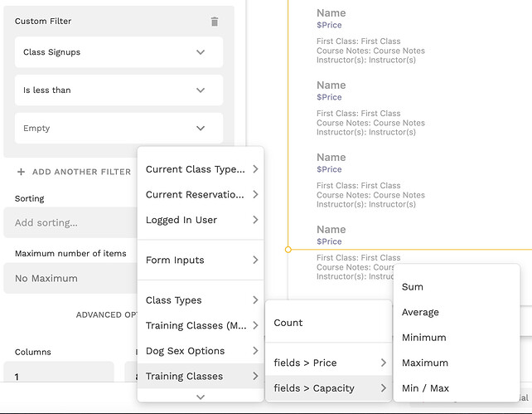Click the Add sorting field
Viewport: 532px width, 414px height.
[x=70, y=222]
